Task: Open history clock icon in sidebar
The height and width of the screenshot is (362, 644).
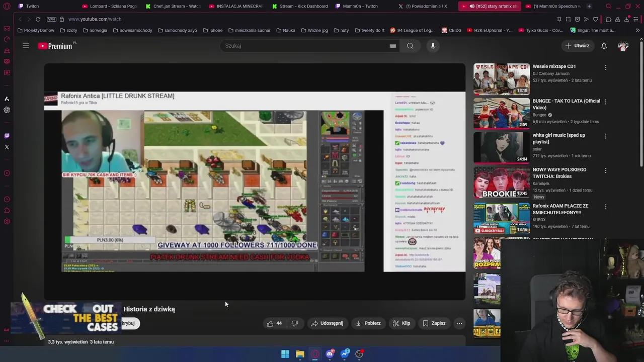Action: point(7,200)
